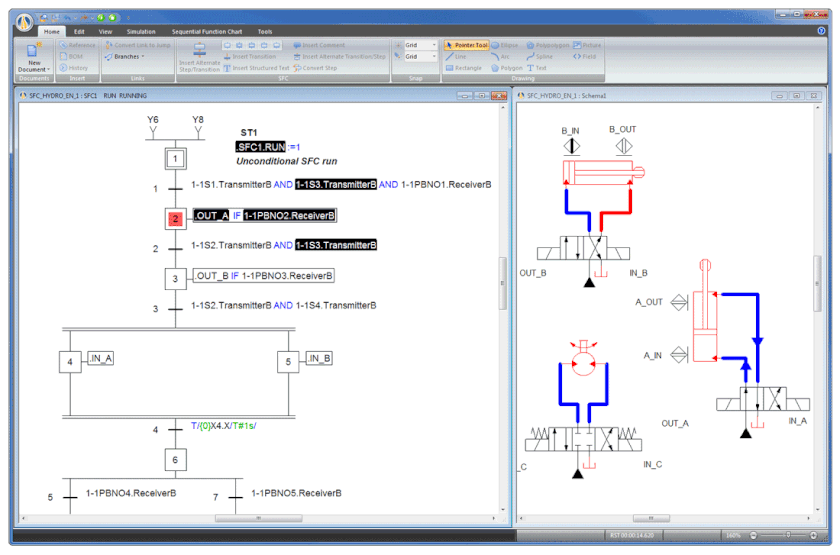The width and height of the screenshot is (840, 555).
Task: Click SFC window horizontal scrollbar thumb
Action: [258, 518]
